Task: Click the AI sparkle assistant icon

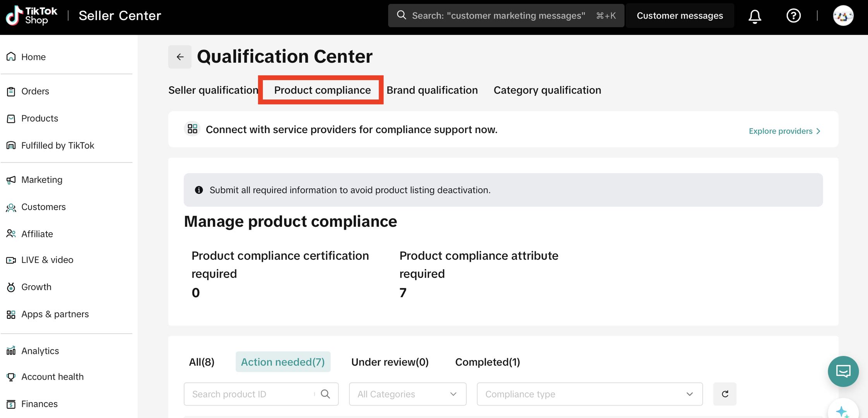Action: click(843, 411)
